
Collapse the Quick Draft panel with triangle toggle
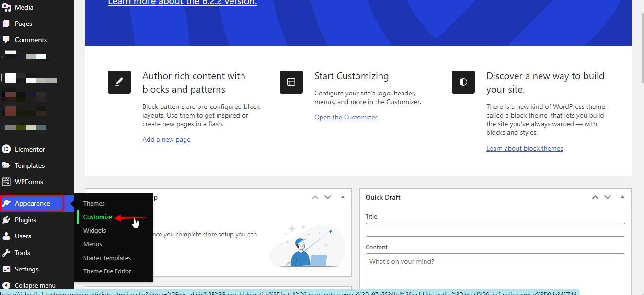click(x=622, y=197)
